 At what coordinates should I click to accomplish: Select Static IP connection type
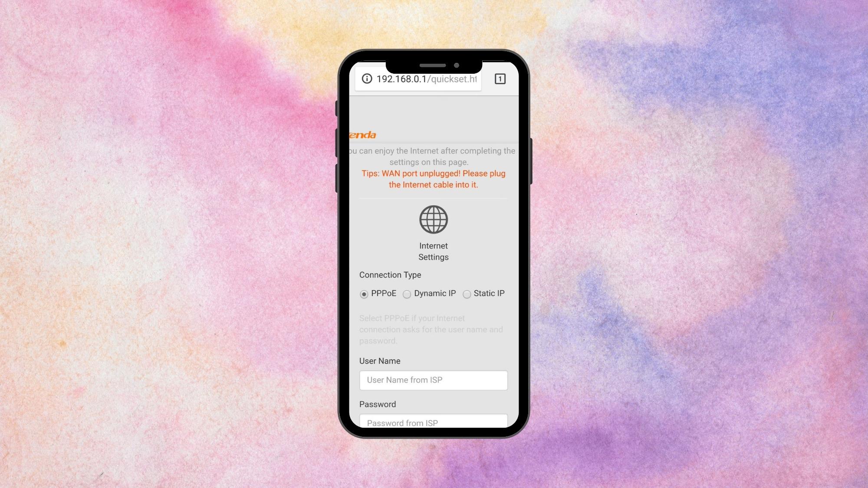pos(467,294)
